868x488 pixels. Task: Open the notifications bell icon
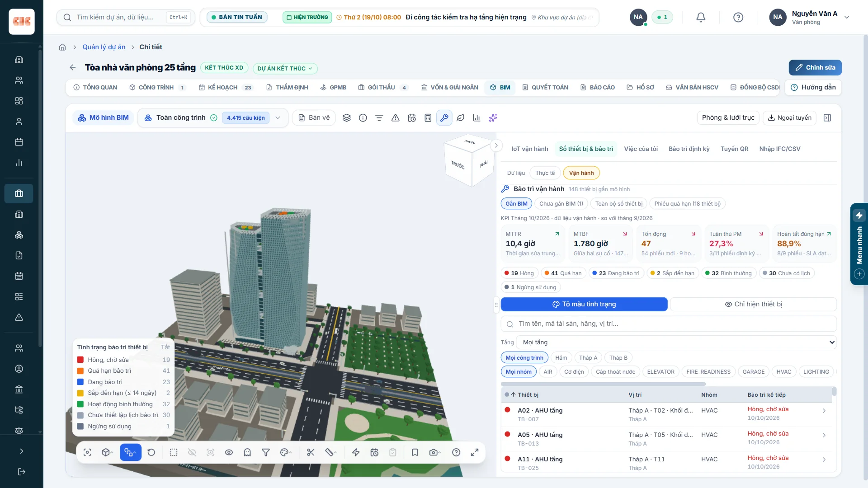[701, 17]
